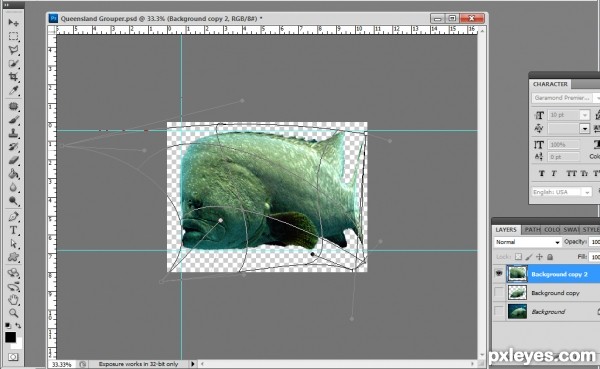Select the Pen tool
The width and height of the screenshot is (600, 369).
pos(13,217)
